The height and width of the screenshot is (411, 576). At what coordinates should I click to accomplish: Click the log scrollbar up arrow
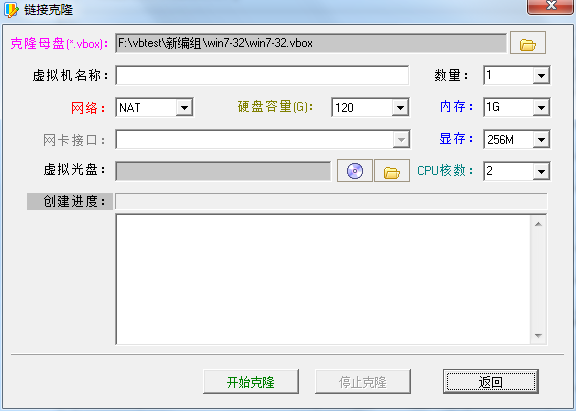(x=539, y=224)
